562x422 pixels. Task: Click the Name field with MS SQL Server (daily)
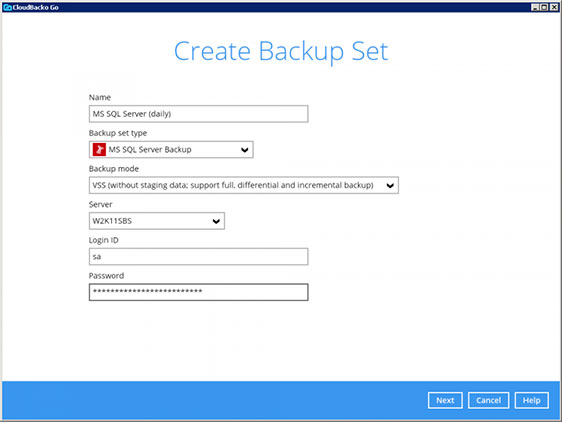point(199,114)
